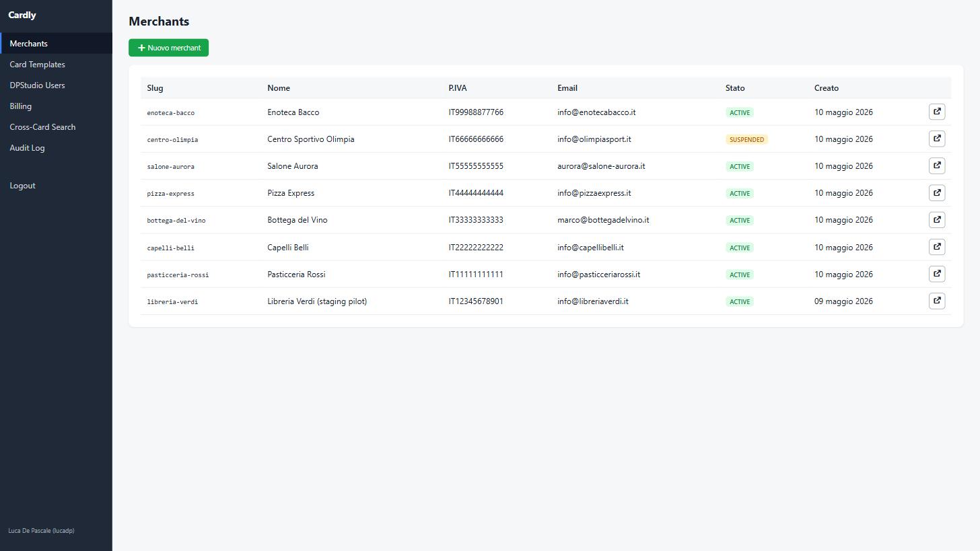Screen dimensions: 980x551
Task: Click VAT number IT55555555555
Action: [476, 166]
